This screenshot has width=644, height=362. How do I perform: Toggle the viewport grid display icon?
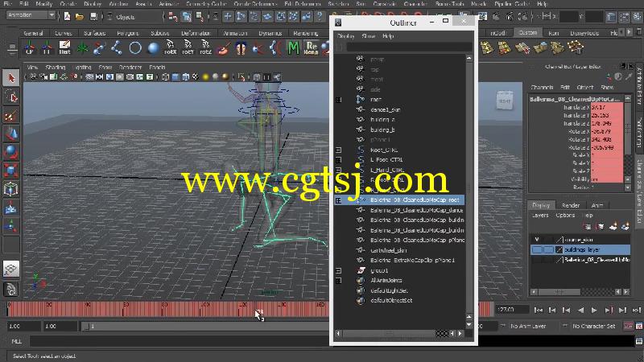(x=89, y=76)
